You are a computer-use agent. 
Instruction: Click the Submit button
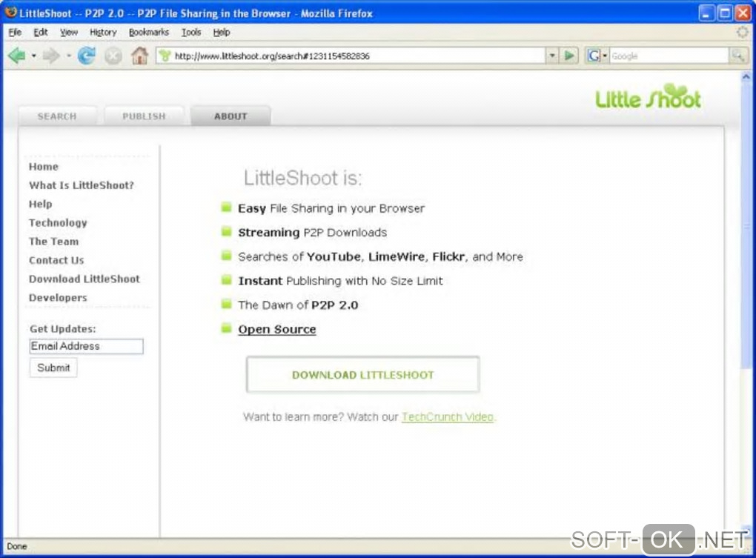click(x=53, y=368)
